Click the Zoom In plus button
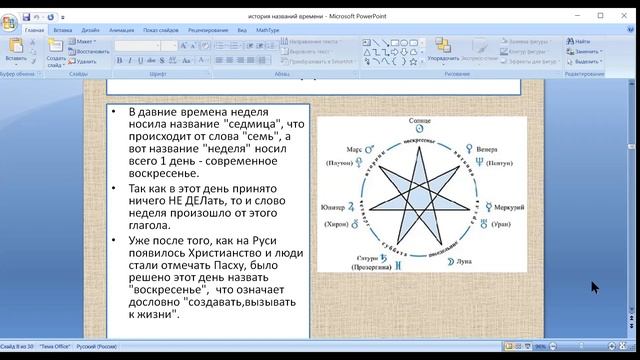Viewport: 640px width, 360px height. pyautogui.click(x=612, y=346)
